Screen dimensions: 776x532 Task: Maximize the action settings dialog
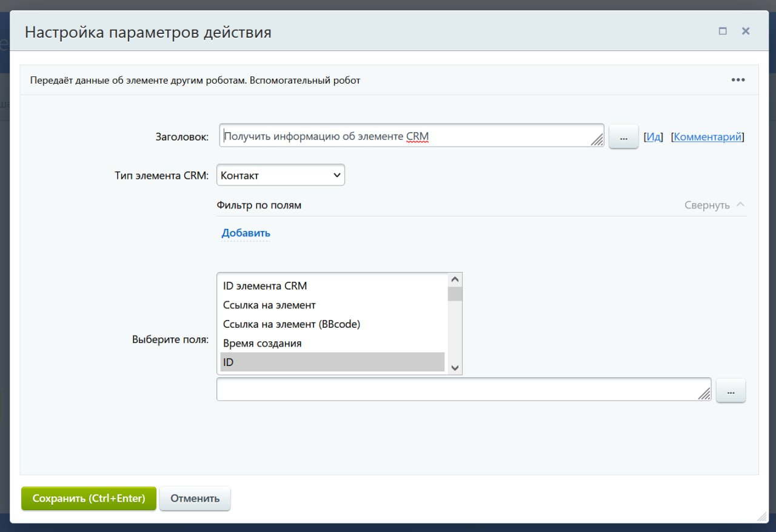723,32
